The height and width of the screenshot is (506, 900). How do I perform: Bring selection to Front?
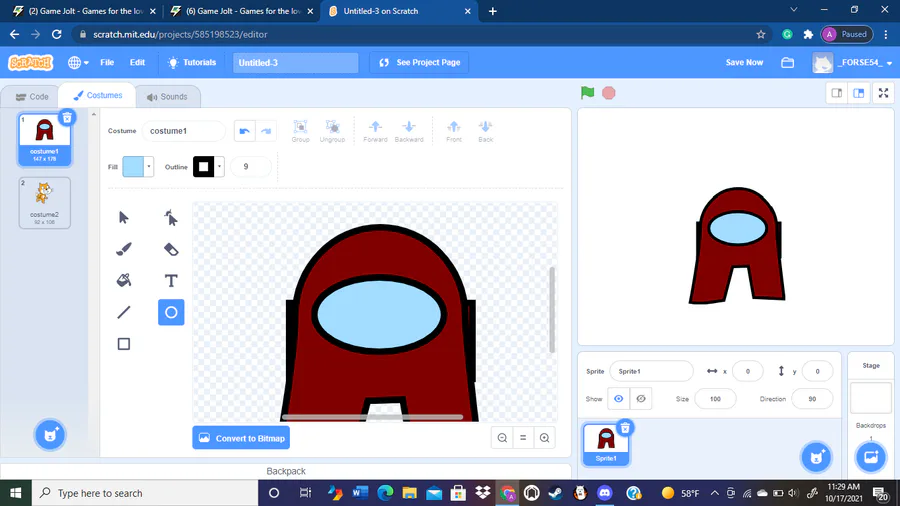click(454, 131)
